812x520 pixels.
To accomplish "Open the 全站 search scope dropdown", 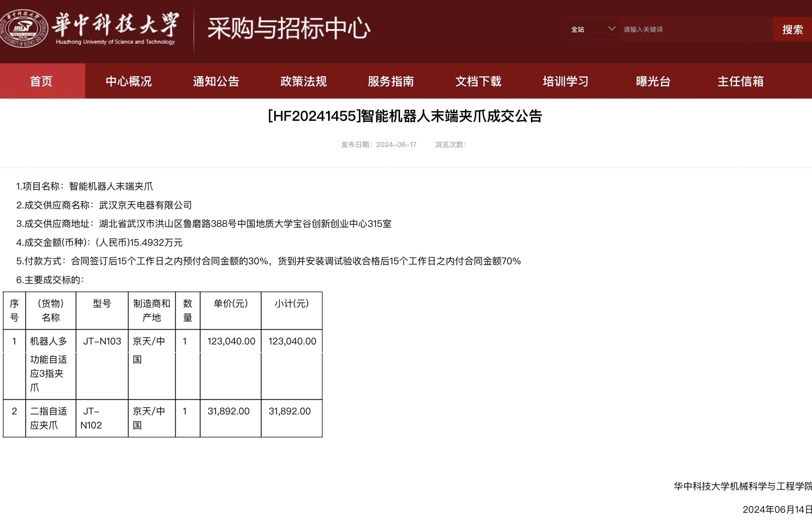I will point(592,29).
